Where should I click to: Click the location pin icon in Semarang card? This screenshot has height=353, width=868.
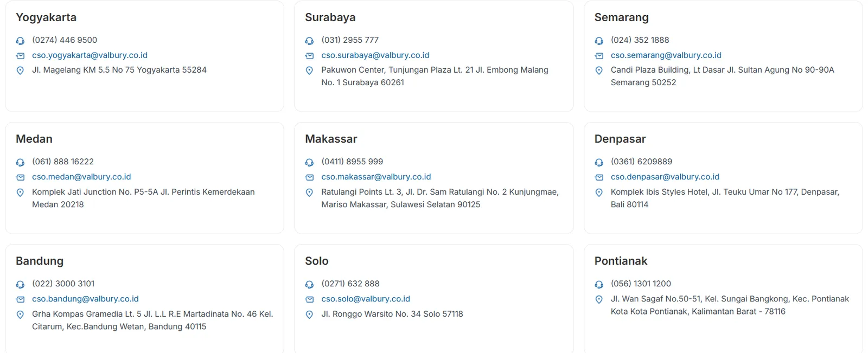pyautogui.click(x=599, y=70)
